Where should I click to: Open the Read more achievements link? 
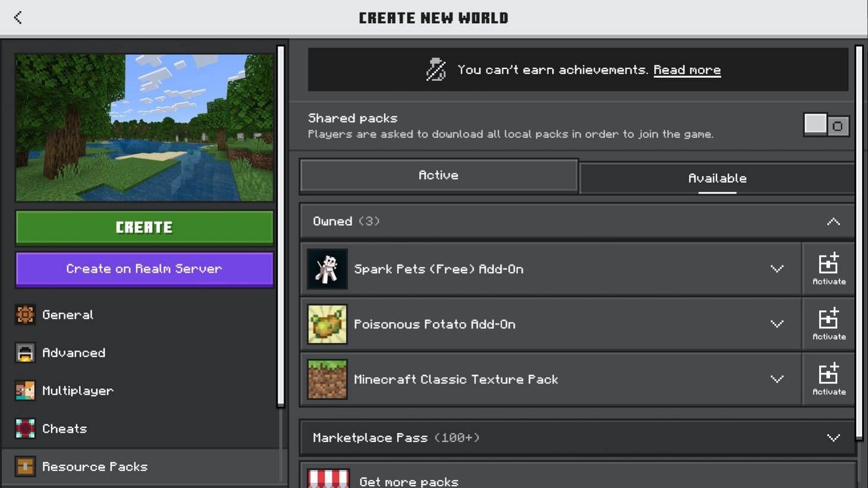point(687,70)
